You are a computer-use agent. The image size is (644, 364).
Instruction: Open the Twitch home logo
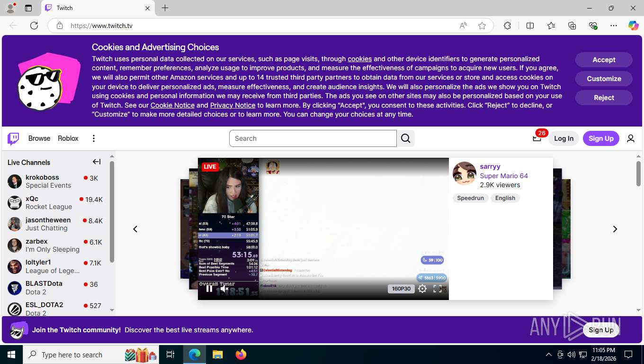13,138
